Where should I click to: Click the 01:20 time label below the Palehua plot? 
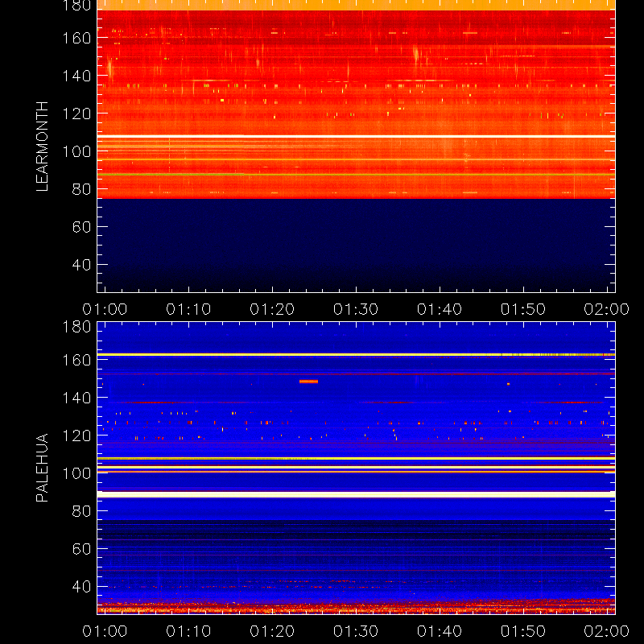pos(272,631)
